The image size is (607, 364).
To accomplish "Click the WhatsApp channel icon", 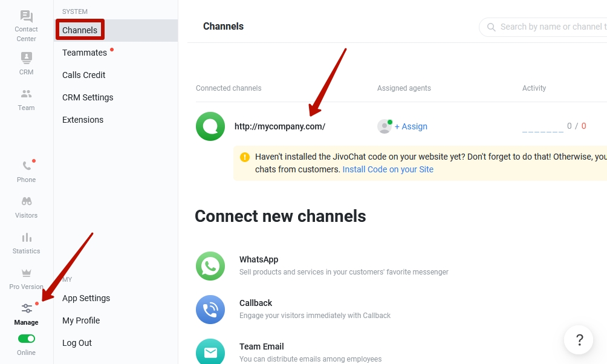I will click(x=210, y=266).
